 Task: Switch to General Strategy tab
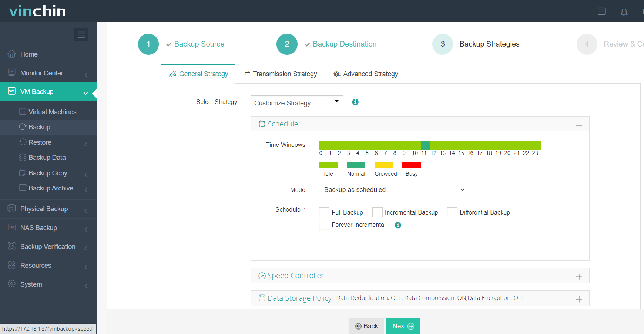click(x=198, y=74)
